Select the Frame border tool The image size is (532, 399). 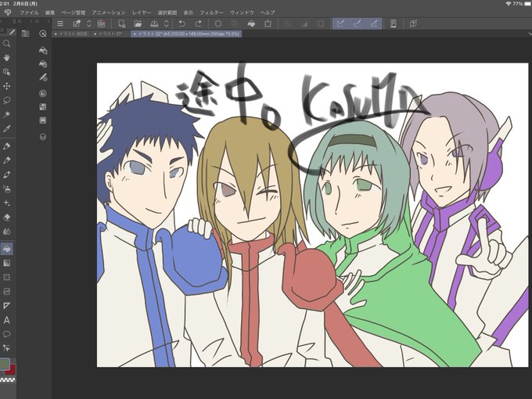(6, 292)
